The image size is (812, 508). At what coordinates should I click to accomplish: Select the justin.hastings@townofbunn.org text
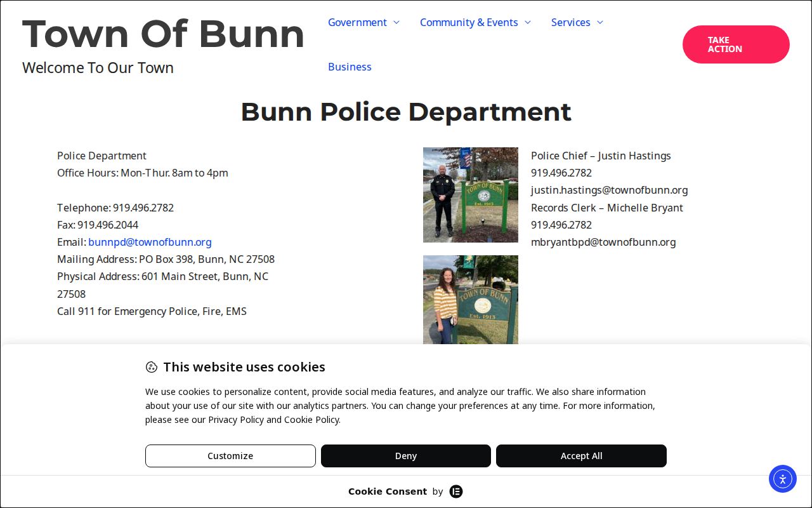(609, 190)
